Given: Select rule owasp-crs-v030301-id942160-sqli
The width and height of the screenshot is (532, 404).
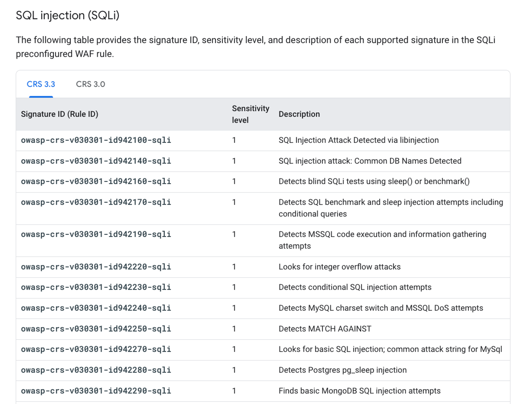Looking at the screenshot, I should pyautogui.click(x=96, y=181).
